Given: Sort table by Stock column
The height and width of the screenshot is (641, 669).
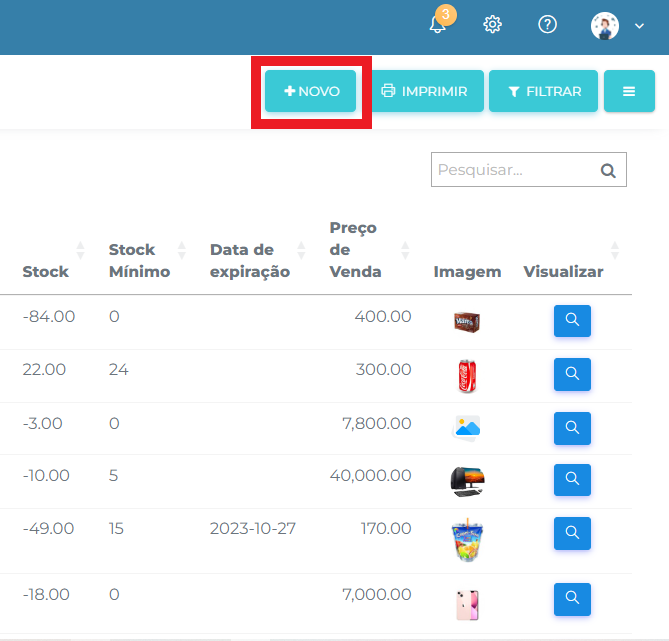Looking at the screenshot, I should (48, 271).
